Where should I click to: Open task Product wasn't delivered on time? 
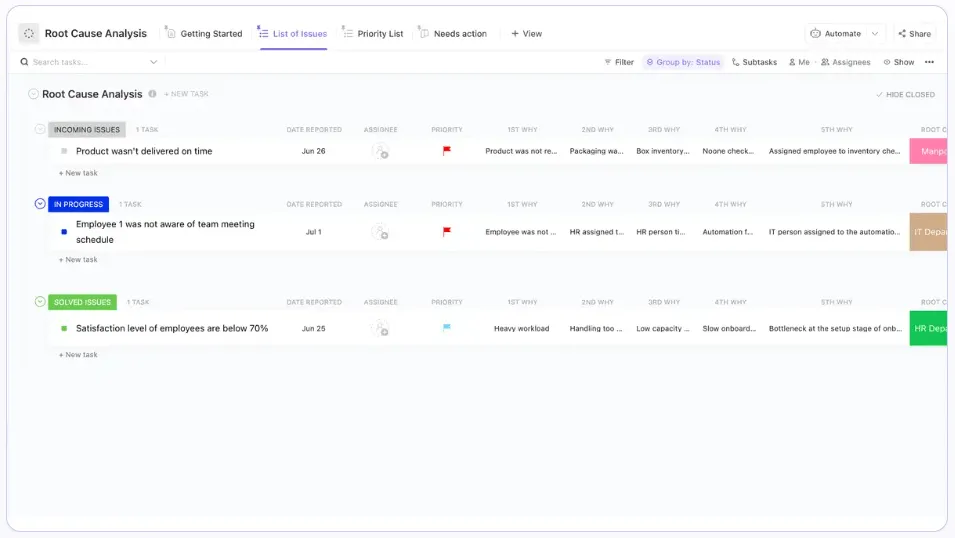144,151
